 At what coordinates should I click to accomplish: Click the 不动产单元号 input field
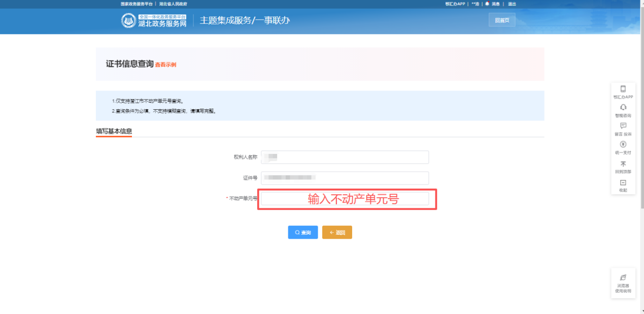point(345,199)
